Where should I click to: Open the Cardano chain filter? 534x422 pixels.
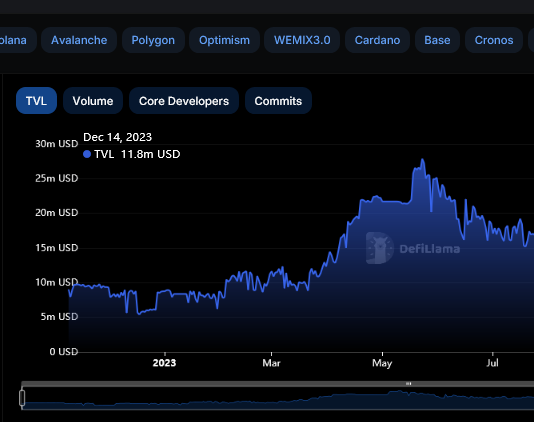(377, 40)
